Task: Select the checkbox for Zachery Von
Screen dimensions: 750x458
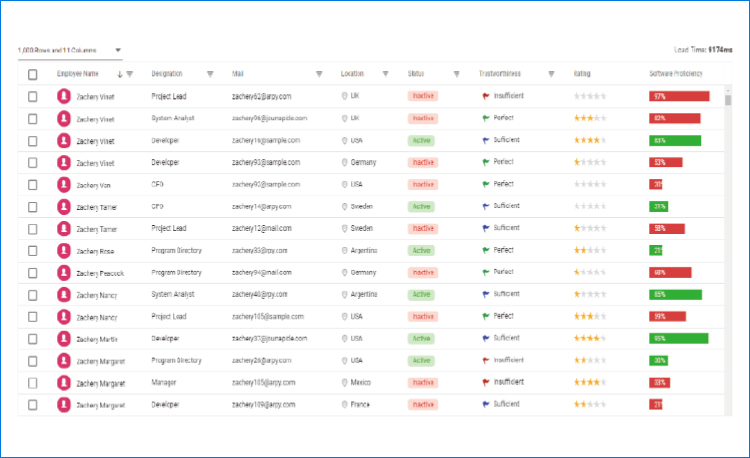Action: pos(33,185)
